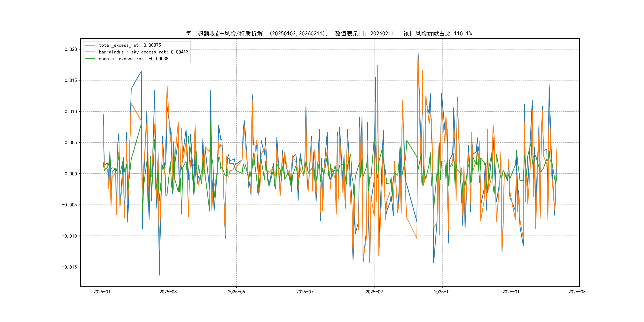This screenshot has width=644, height=322.
Task: Click the 2025-11 x-axis tick label
Action: pos(442,292)
